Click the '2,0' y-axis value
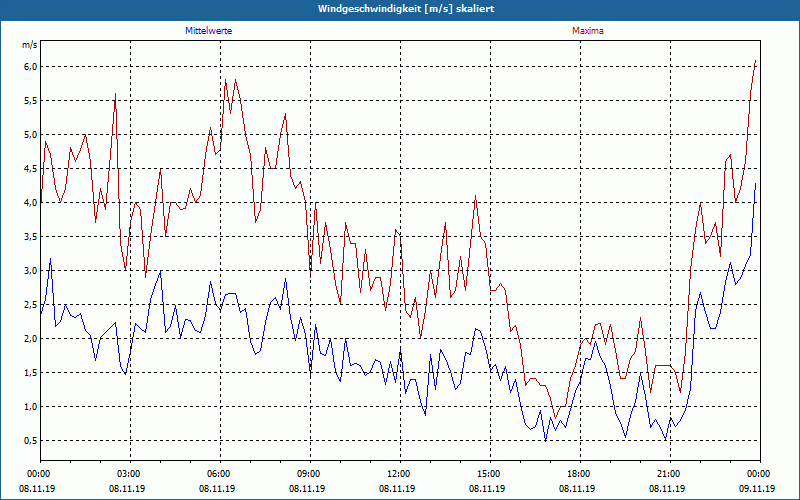 click(30, 339)
